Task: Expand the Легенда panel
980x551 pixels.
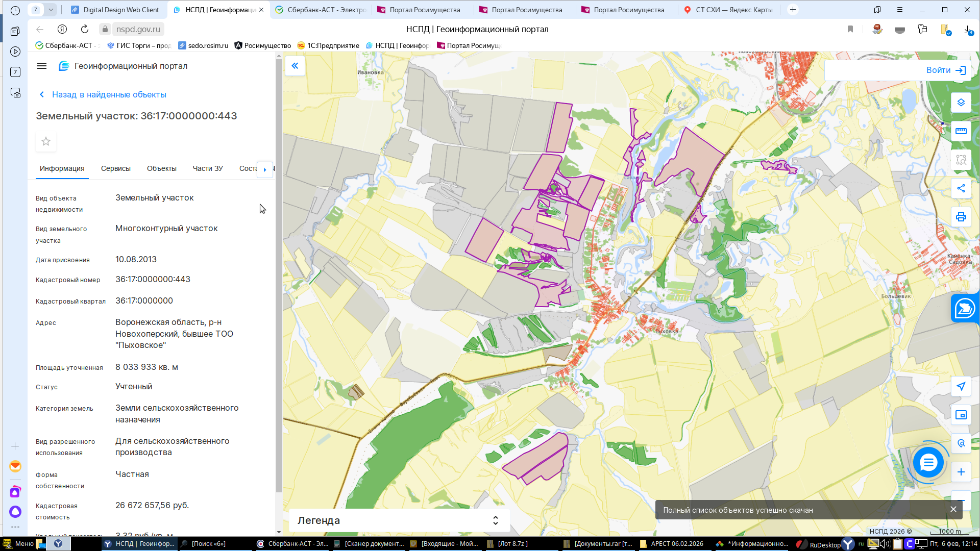Action: (495, 520)
